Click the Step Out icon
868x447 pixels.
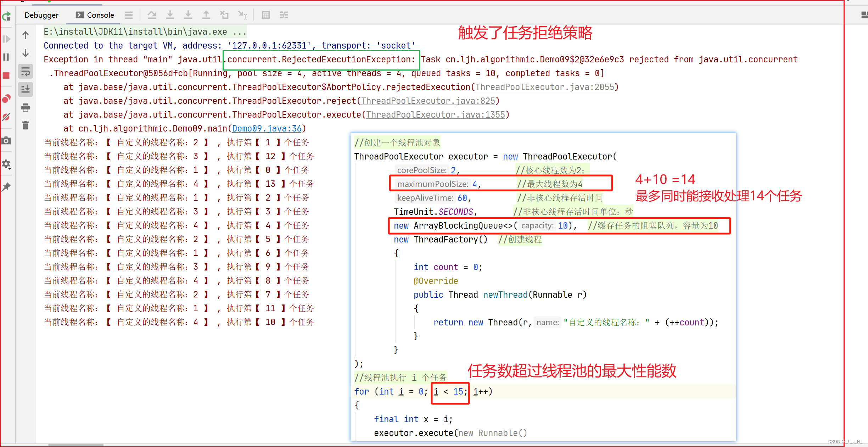point(206,15)
